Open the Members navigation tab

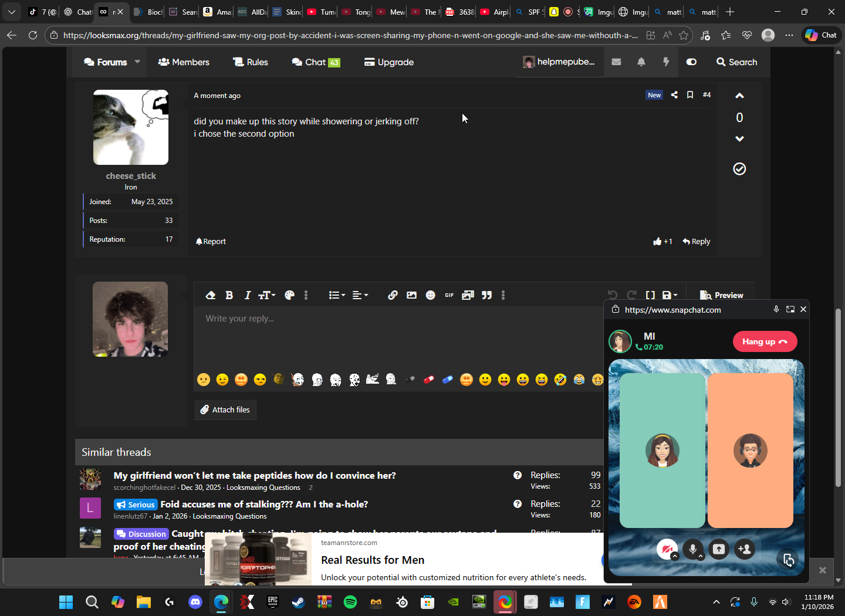pyautogui.click(x=184, y=62)
